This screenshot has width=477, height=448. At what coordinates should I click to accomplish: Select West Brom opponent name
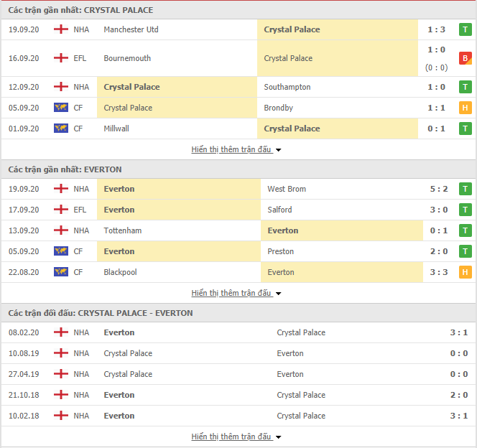pos(287,189)
